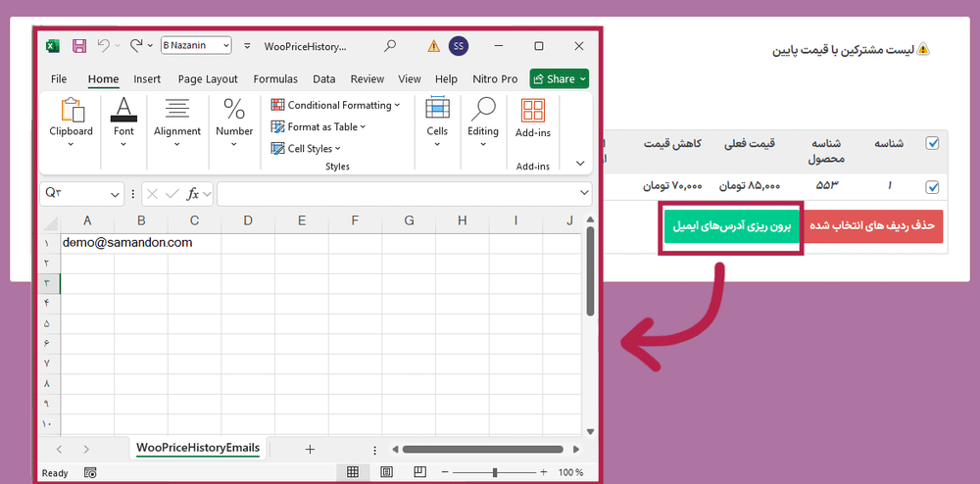Expand the Redo history dropdown arrow

click(x=150, y=46)
